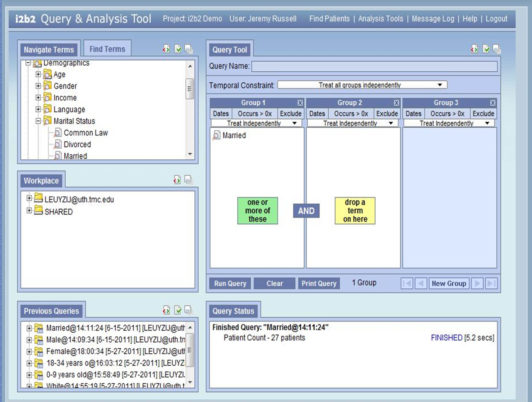
Task: Open Group 2 Treat Independently dropdown
Action: pos(353,123)
